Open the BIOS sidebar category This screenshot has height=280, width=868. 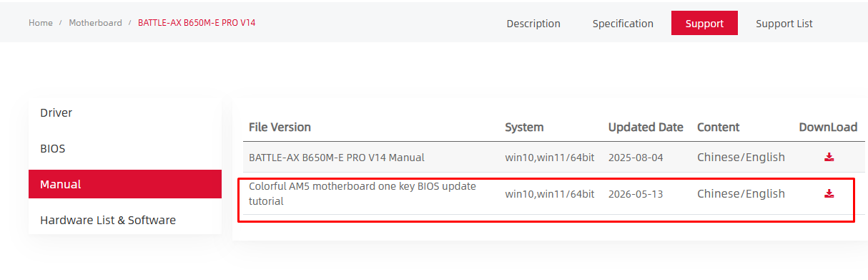point(125,149)
